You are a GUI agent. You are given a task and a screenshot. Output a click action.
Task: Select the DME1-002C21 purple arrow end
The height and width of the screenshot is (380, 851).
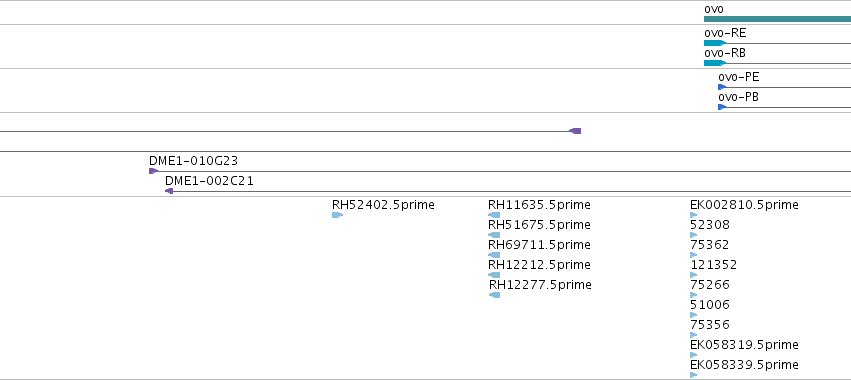point(169,191)
